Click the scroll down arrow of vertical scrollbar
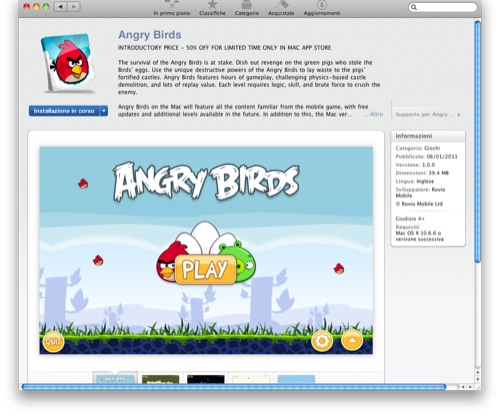This screenshot has width=500, height=416. pyautogui.click(x=477, y=379)
